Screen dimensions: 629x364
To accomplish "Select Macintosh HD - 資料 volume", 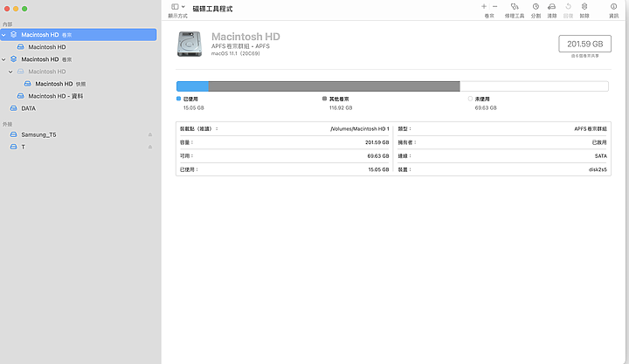I will tap(55, 96).
